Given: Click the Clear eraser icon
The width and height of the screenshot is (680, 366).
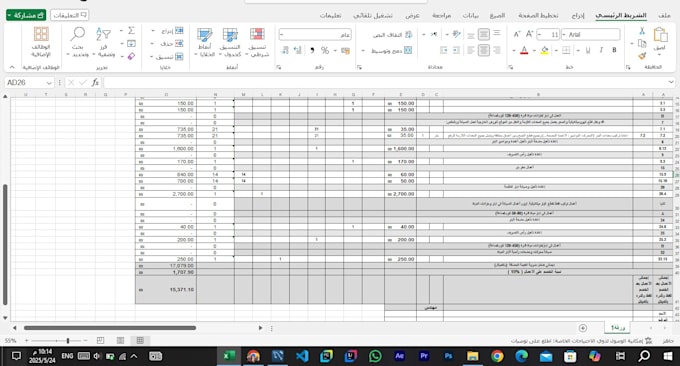Looking at the screenshot, I should 131,56.
